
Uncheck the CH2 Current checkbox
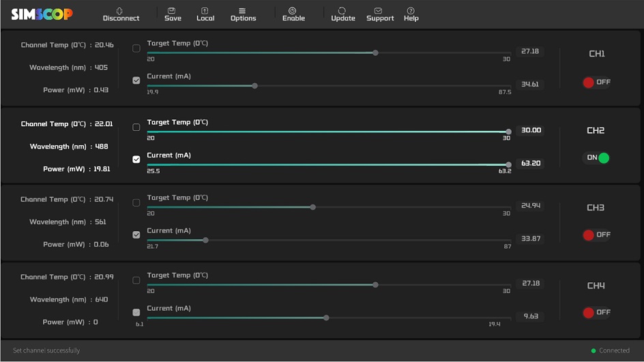136,160
